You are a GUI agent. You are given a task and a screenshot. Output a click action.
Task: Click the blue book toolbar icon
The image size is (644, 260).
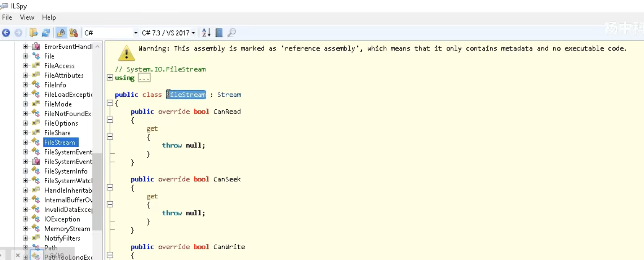pos(219,33)
